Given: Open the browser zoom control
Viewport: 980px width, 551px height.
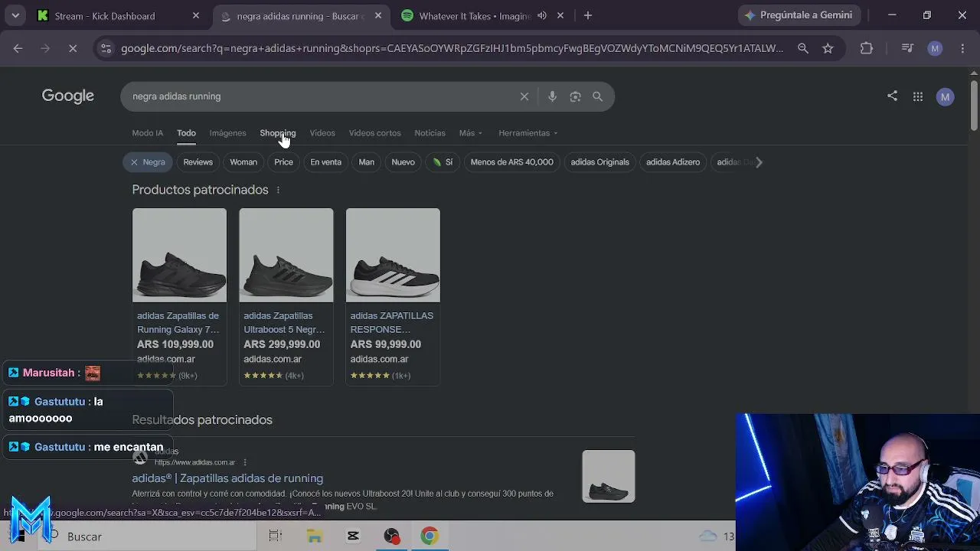Looking at the screenshot, I should coord(803,48).
